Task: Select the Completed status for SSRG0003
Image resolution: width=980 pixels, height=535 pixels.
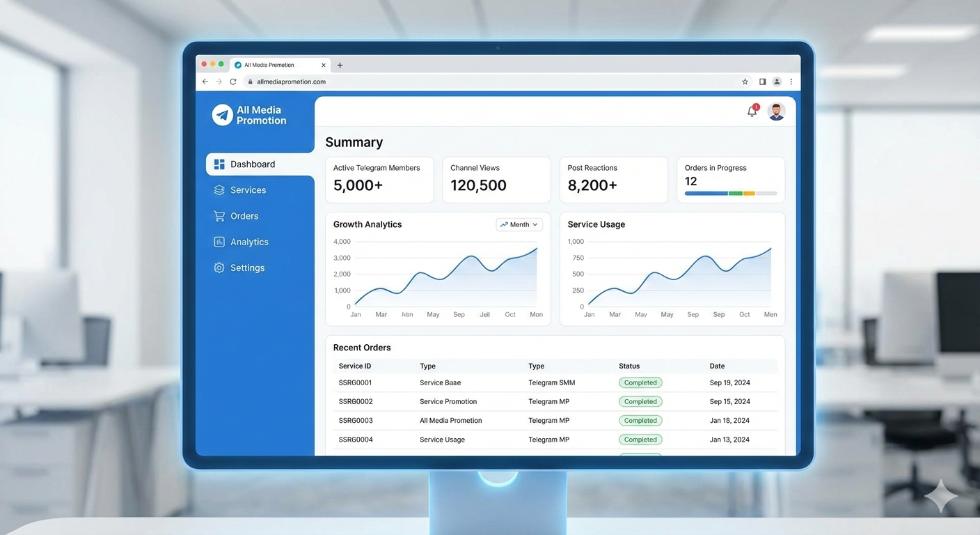Action: pyautogui.click(x=640, y=420)
